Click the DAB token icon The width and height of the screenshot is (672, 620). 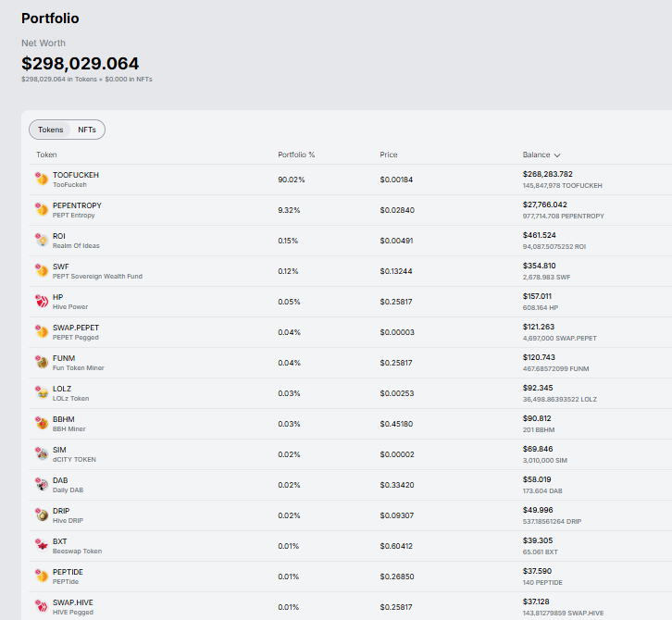point(42,484)
